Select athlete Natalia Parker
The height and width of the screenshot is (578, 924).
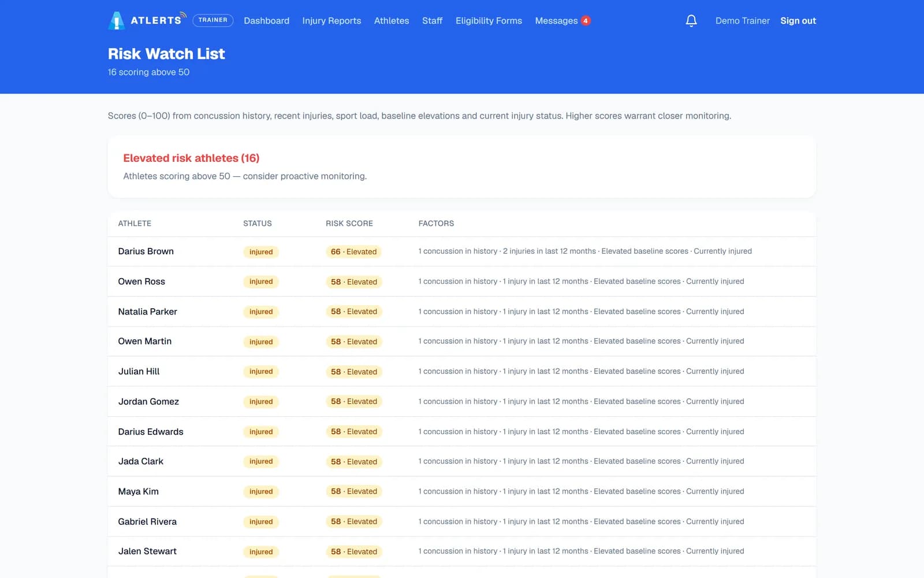147,312
